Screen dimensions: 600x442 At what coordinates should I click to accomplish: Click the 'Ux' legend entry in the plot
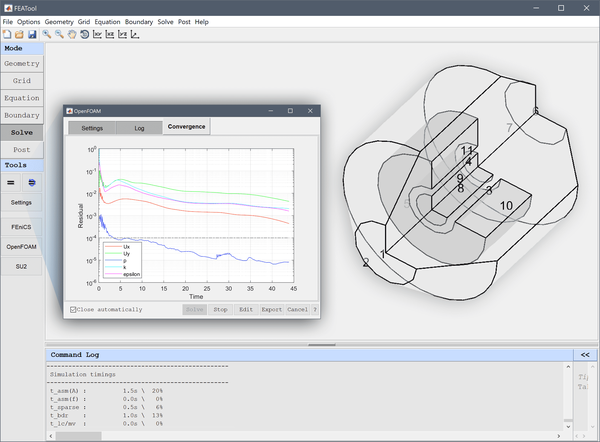(x=117, y=247)
